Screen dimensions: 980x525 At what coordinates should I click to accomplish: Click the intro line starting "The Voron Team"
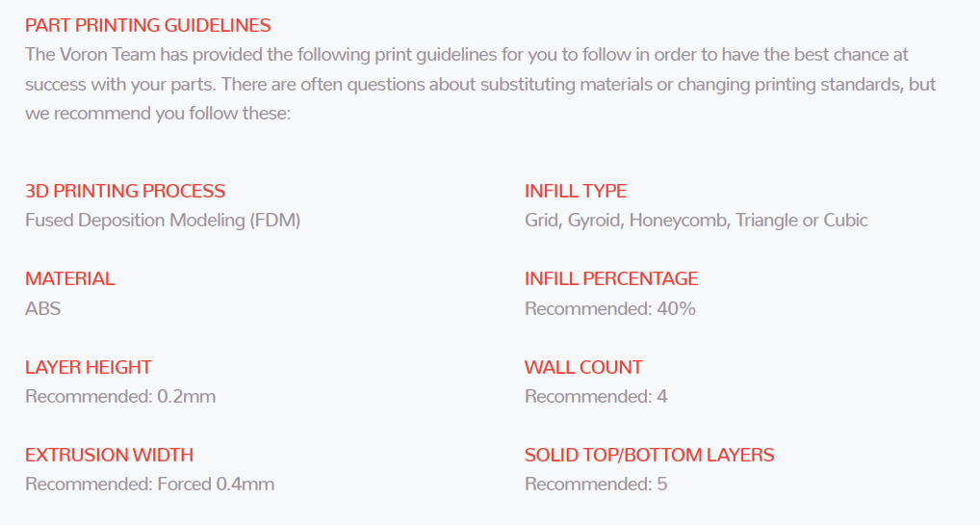(x=467, y=55)
